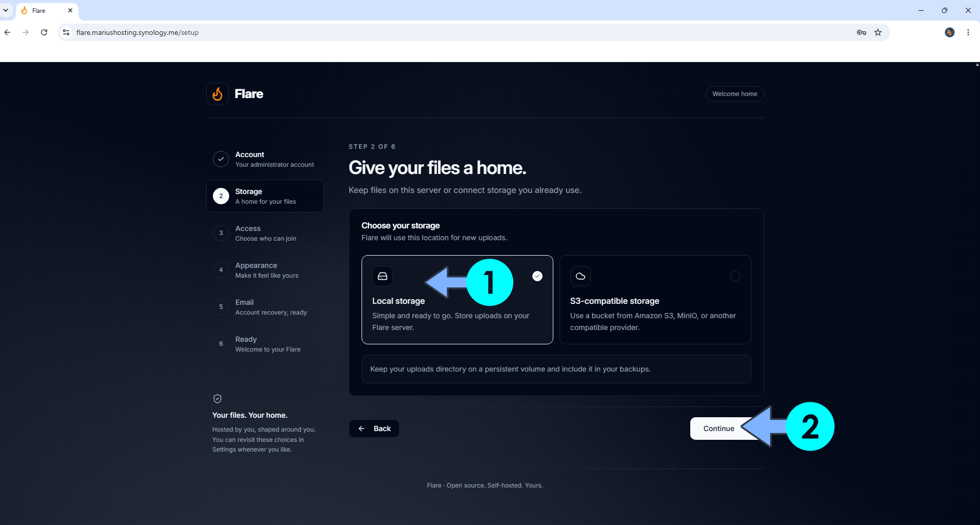Click the step 4 Appearance number circle
The width and height of the screenshot is (980, 525).
pyautogui.click(x=221, y=270)
